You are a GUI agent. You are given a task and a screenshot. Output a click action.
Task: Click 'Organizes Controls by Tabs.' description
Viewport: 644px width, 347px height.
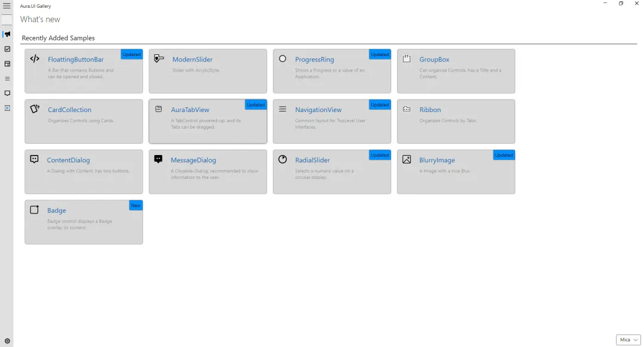[x=448, y=120]
